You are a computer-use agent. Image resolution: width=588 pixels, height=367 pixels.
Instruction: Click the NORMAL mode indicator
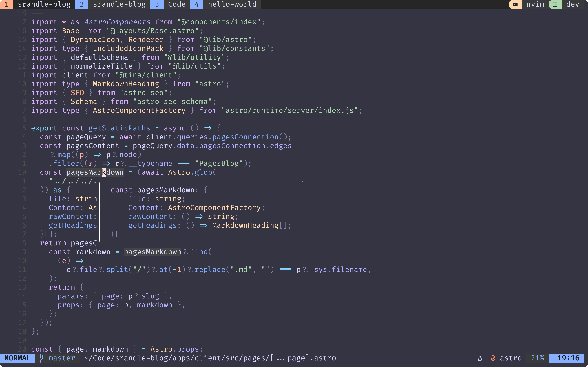pyautogui.click(x=18, y=358)
